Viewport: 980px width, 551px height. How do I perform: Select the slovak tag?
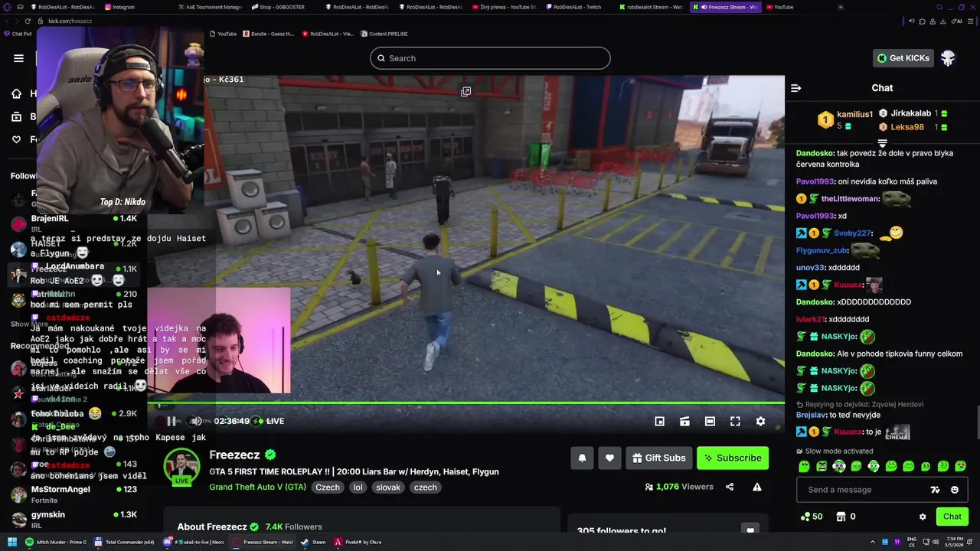point(388,487)
